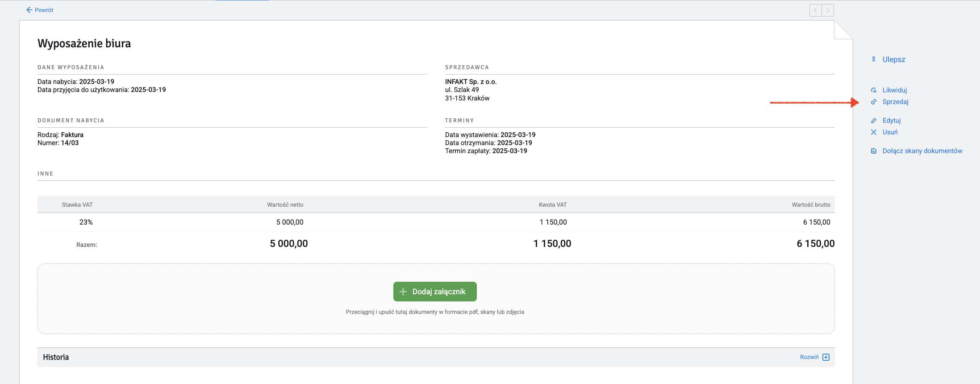The height and width of the screenshot is (384, 980).
Task: Delete the record via the Usuń link
Action: point(890,132)
